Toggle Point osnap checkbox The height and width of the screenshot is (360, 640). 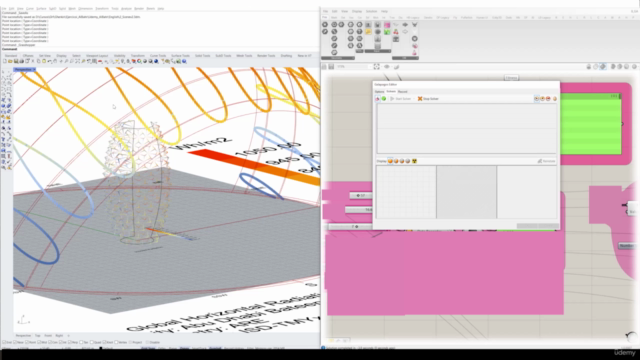[27, 342]
